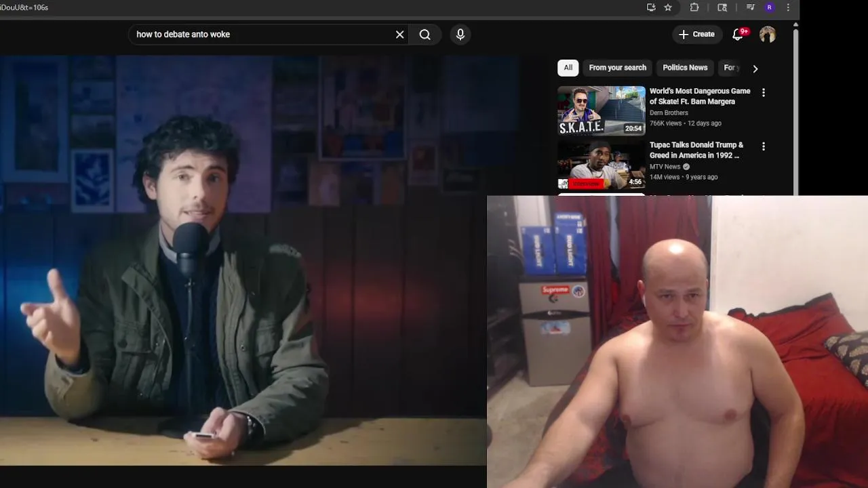Click the Create button
868x488 pixels.
point(696,35)
